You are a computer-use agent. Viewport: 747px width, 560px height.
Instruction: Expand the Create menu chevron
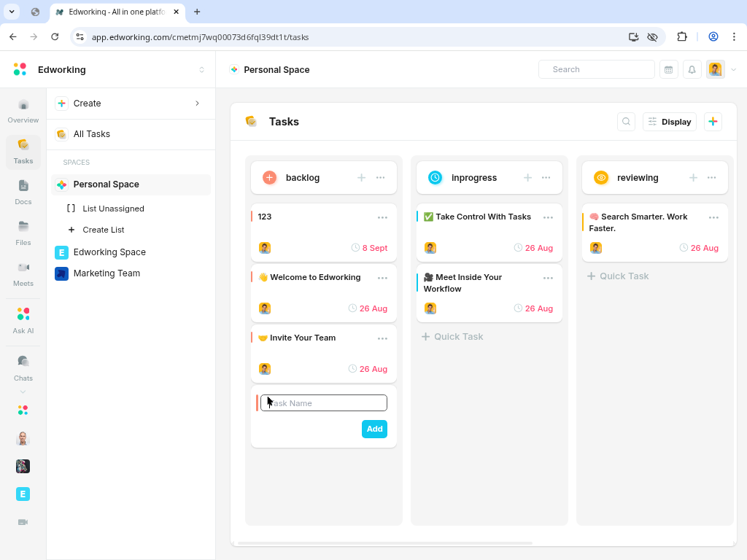tap(197, 104)
